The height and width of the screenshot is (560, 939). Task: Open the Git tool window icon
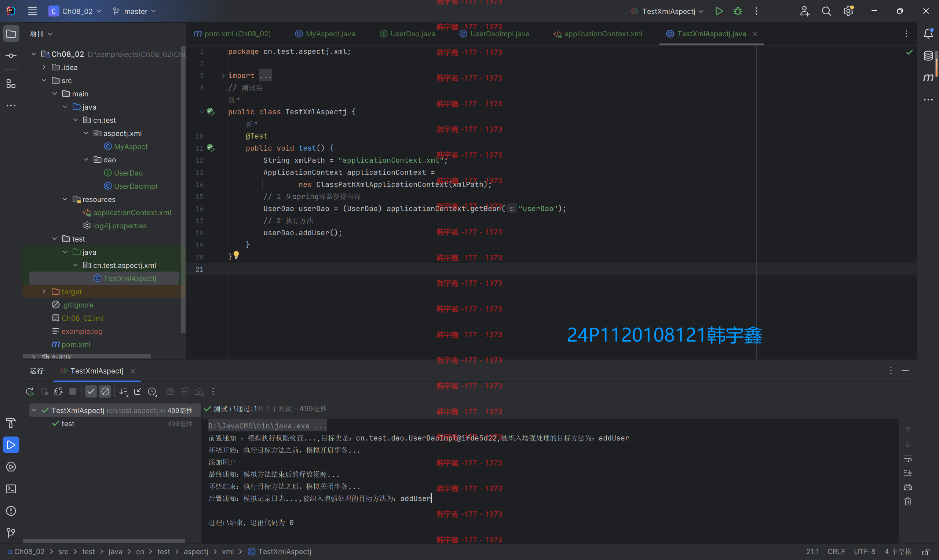pos(11,533)
